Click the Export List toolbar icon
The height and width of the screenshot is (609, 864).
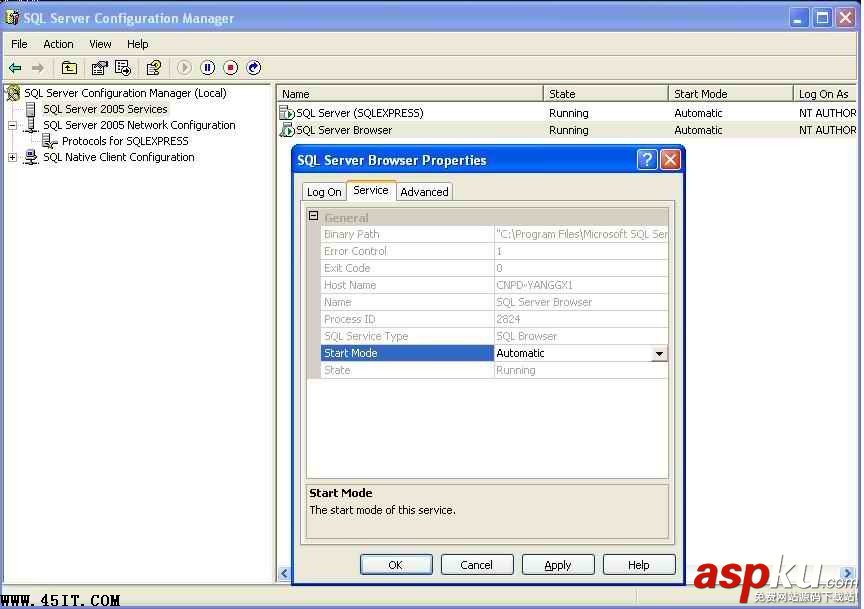123,68
